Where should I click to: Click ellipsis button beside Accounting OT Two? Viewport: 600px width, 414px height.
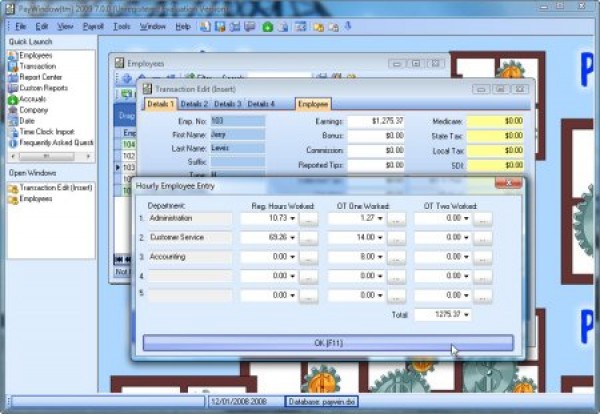point(483,258)
